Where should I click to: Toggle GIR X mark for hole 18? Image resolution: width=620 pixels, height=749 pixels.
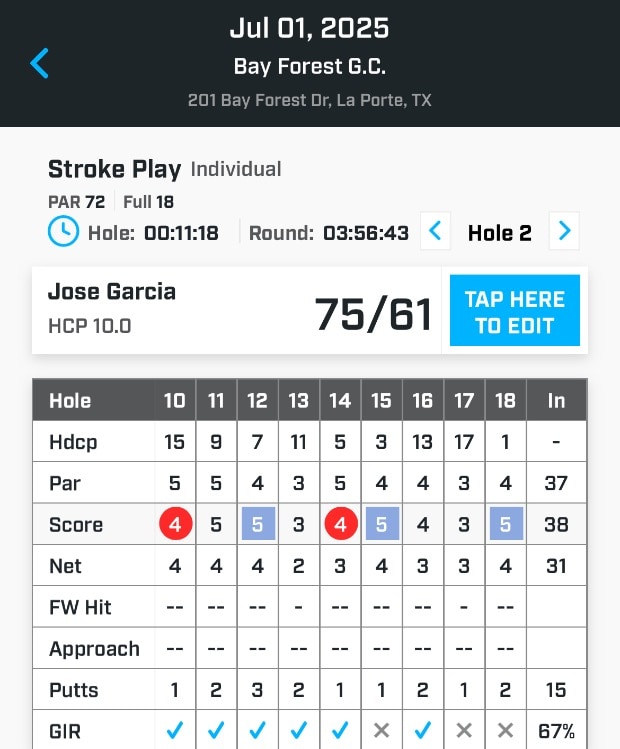(x=505, y=731)
